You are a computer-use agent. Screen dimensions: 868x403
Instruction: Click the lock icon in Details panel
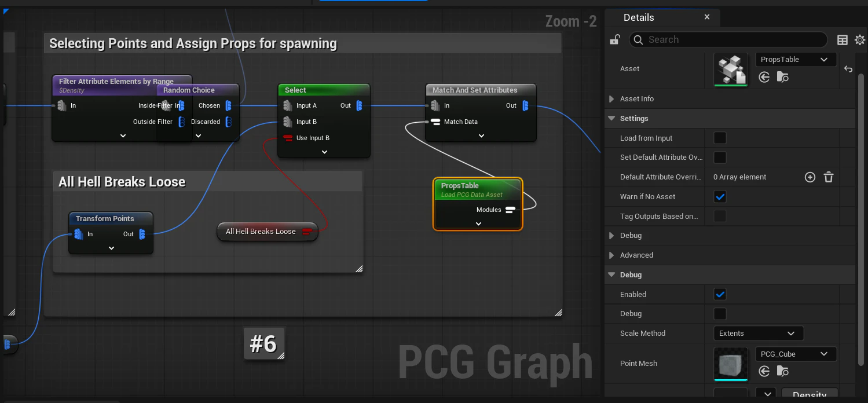point(615,39)
